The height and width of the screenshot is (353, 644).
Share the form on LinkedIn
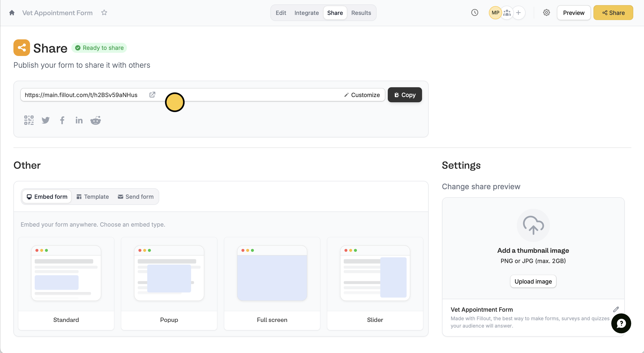(x=79, y=120)
